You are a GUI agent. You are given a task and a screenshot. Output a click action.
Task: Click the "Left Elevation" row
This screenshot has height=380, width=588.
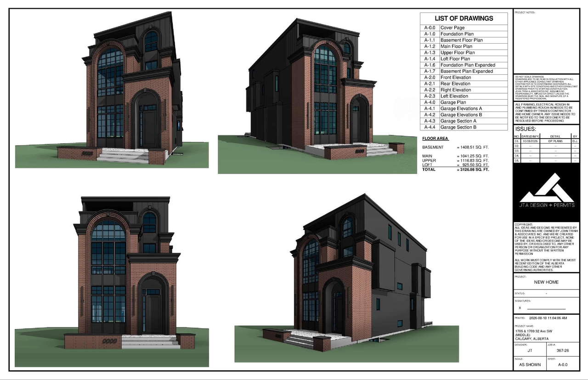[464, 96]
